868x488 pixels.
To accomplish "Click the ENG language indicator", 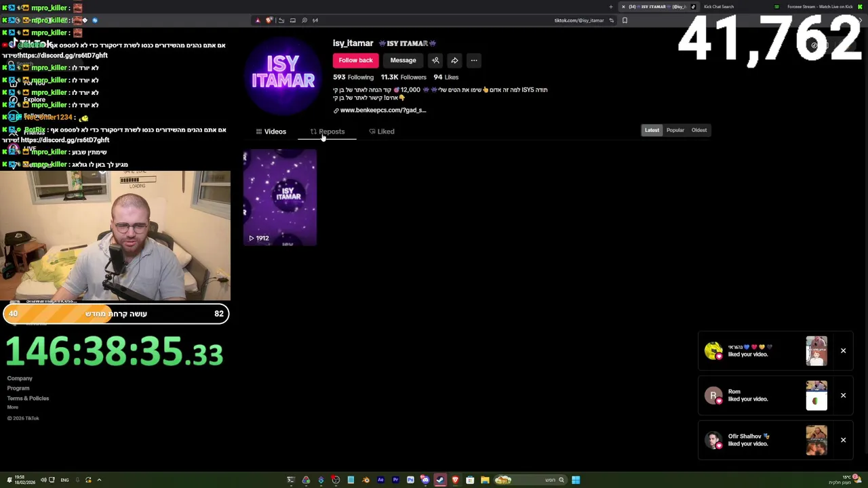I will tap(64, 480).
